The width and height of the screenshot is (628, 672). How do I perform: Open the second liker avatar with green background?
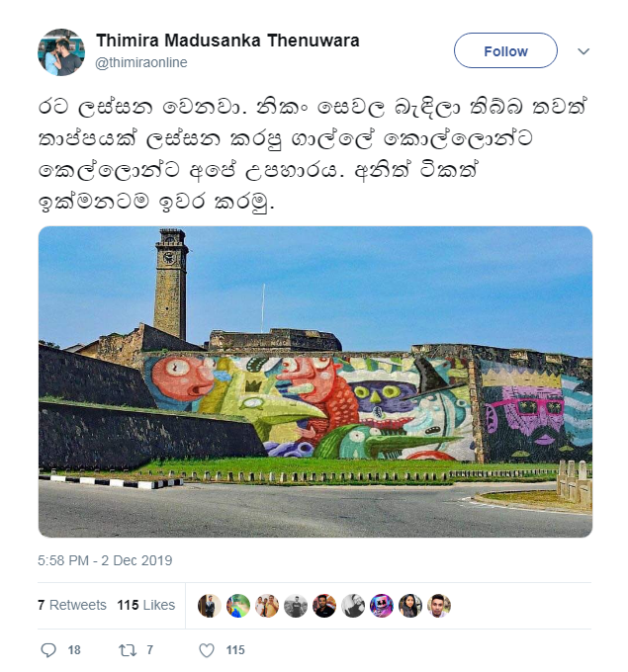tap(238, 606)
